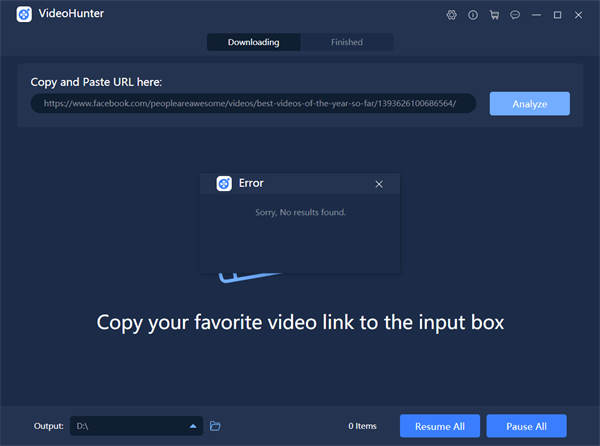Click Resume All button

(x=440, y=426)
